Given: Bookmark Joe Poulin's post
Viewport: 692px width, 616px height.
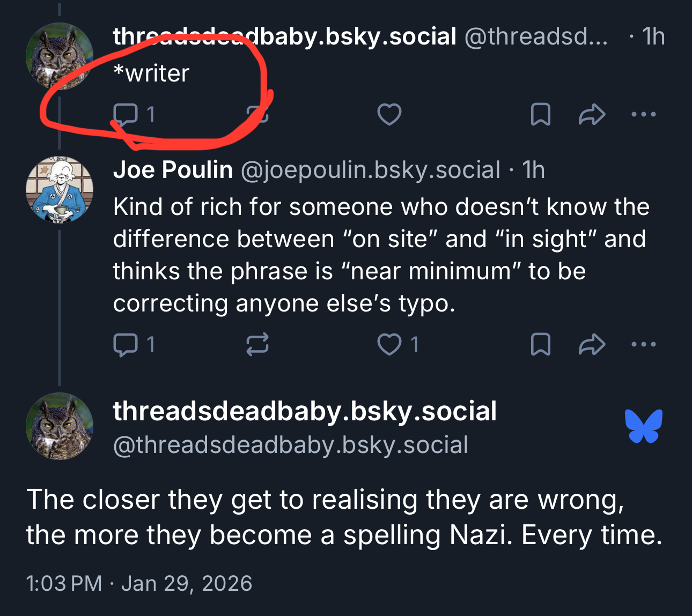Looking at the screenshot, I should tap(540, 344).
